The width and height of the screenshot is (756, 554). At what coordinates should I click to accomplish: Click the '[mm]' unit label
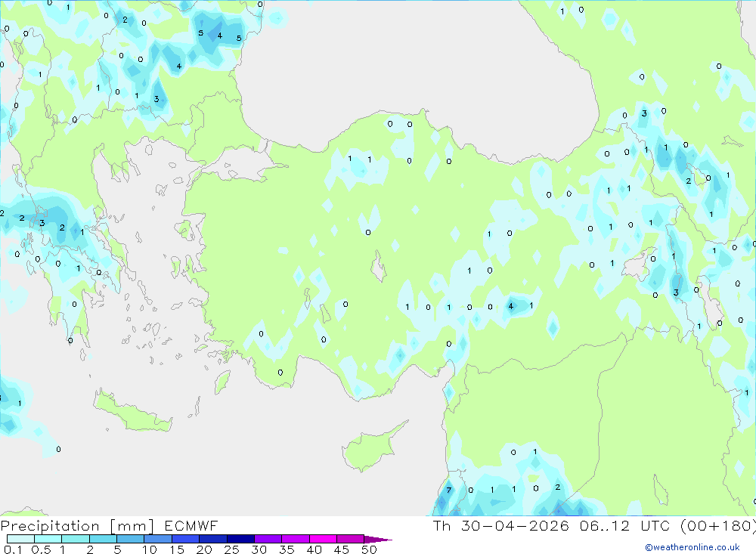coord(132,526)
